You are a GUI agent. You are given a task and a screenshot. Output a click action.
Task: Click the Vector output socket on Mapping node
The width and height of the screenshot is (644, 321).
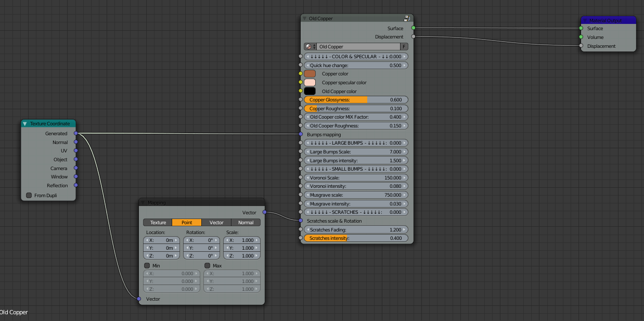click(264, 212)
